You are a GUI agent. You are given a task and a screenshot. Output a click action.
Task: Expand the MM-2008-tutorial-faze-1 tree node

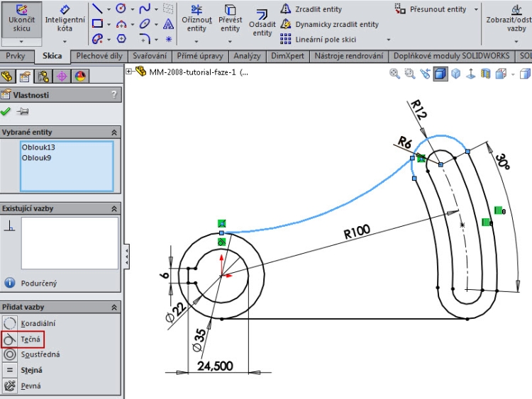point(128,72)
